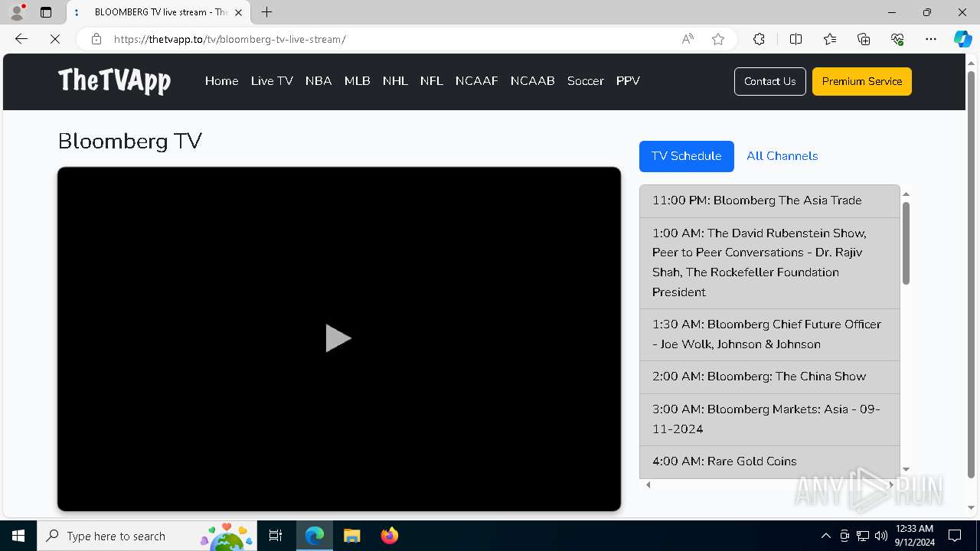Open Read aloud icon in address bar
The height and width of the screenshot is (551, 980).
point(688,39)
